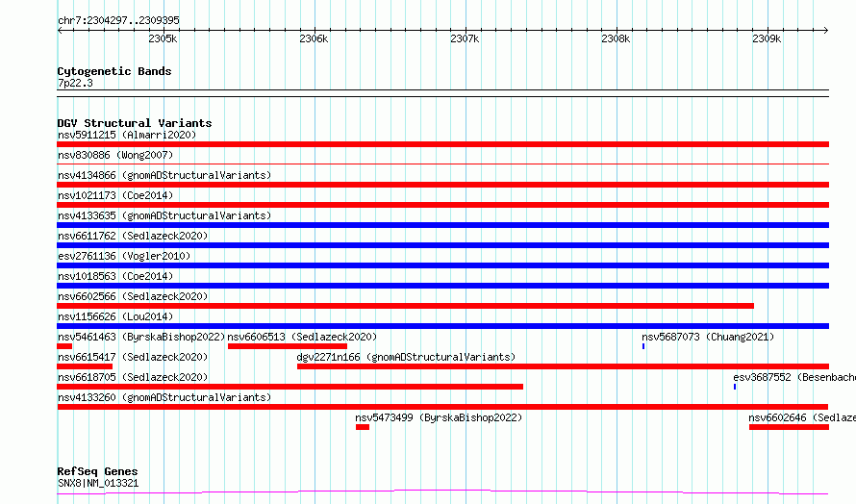Select the nsv6615417 (Sedlazeck2020) label
Image resolution: width=856 pixels, height=504 pixels.
133,357
